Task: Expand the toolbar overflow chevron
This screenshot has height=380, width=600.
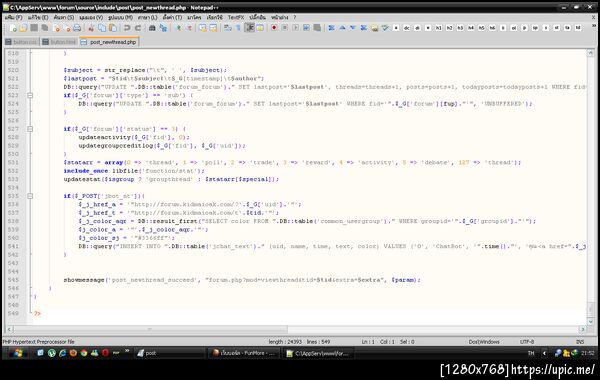Action: coord(593,26)
